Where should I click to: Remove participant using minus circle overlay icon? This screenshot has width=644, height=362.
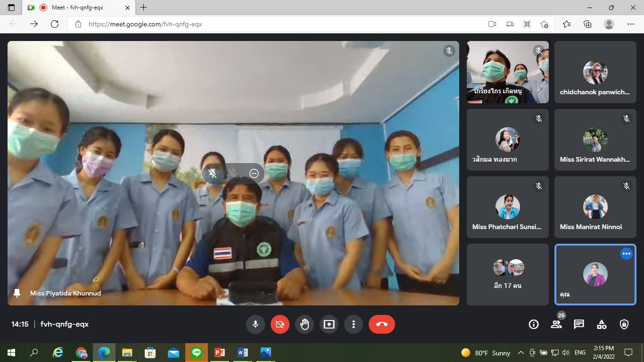254,173
